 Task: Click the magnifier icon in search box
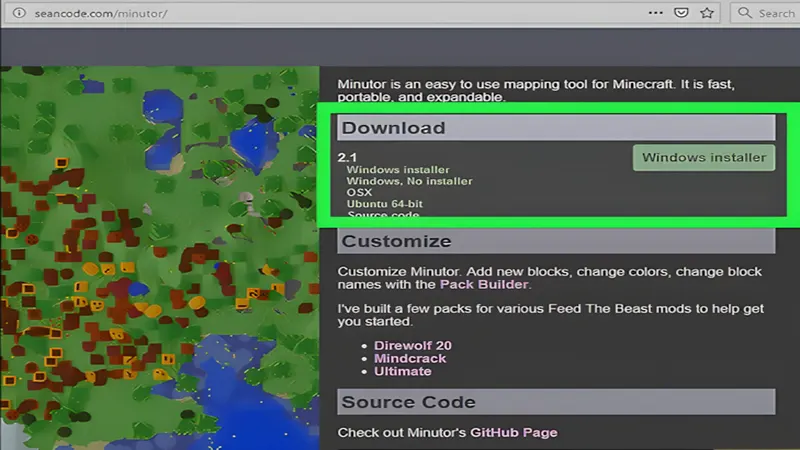(x=745, y=13)
